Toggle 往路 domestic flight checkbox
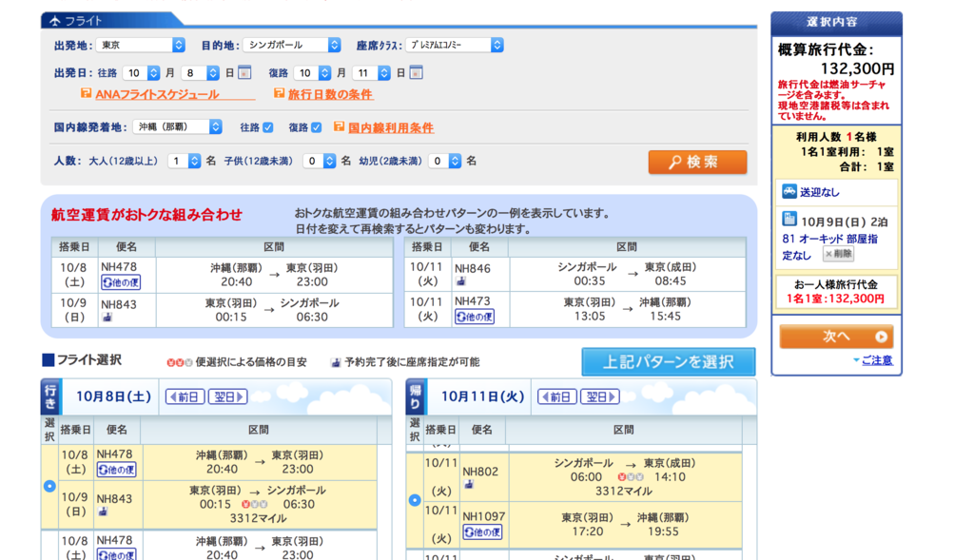 [x=267, y=127]
